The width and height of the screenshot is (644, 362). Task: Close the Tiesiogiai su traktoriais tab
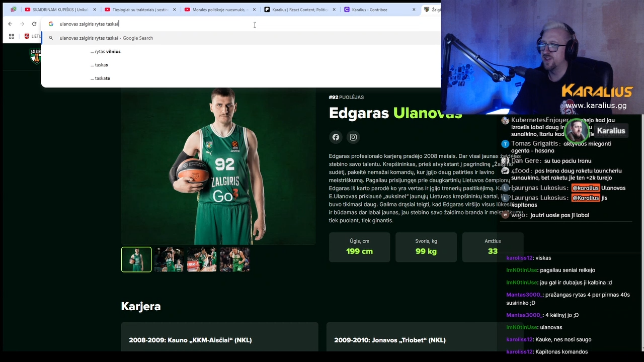(174, 10)
